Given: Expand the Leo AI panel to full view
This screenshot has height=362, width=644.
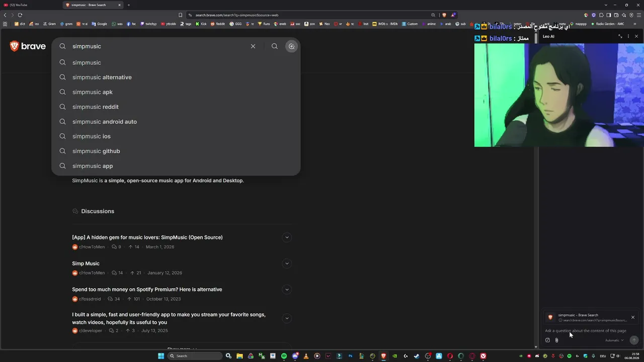Looking at the screenshot, I should [x=620, y=36].
